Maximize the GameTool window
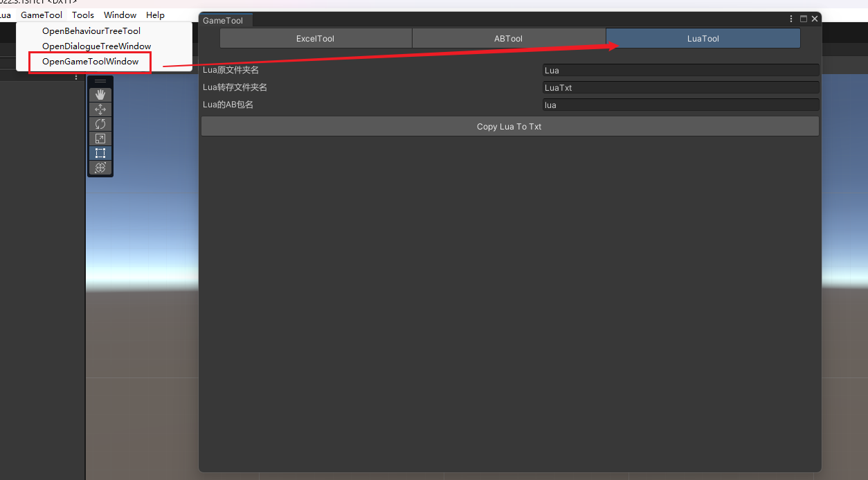The image size is (868, 480). [804, 19]
